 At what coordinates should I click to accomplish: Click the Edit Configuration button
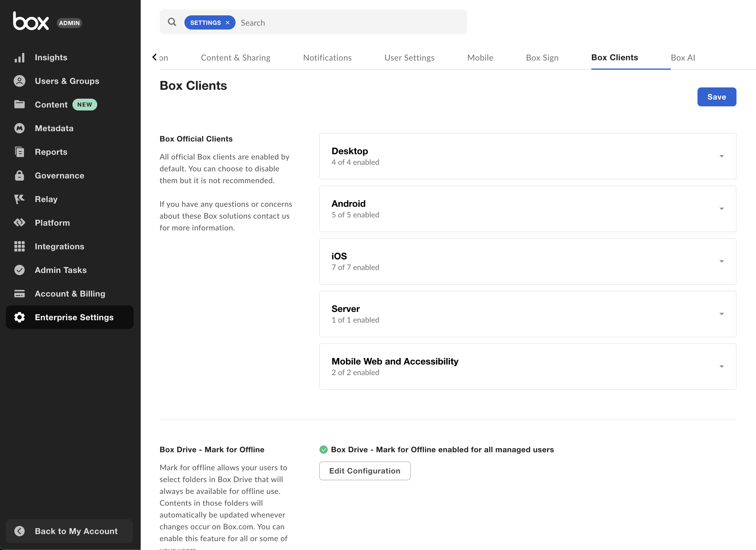pos(365,471)
